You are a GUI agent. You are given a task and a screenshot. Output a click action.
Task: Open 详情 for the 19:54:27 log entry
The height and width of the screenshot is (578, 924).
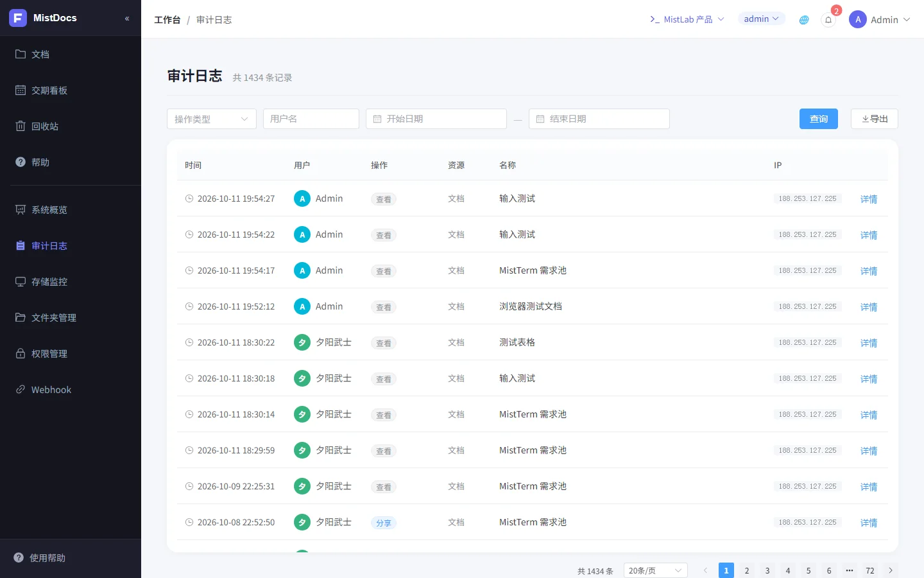pos(869,199)
